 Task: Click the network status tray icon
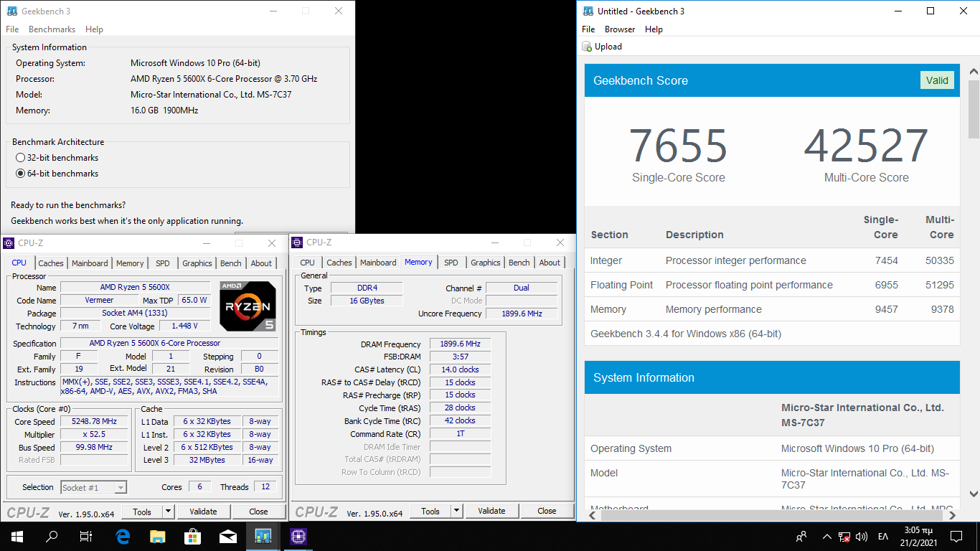845,537
